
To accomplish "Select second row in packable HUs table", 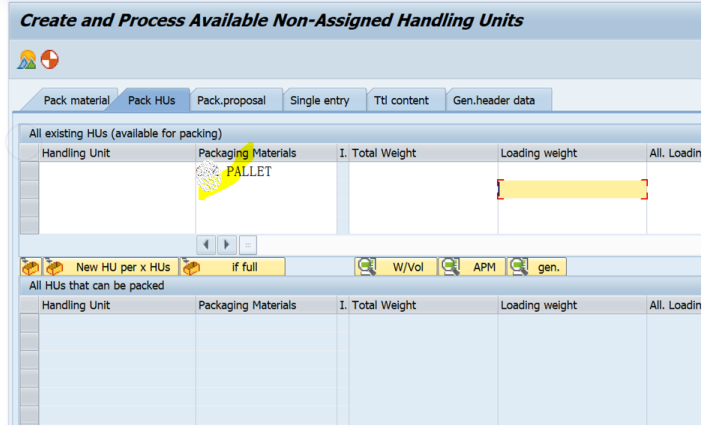I will point(29,341).
